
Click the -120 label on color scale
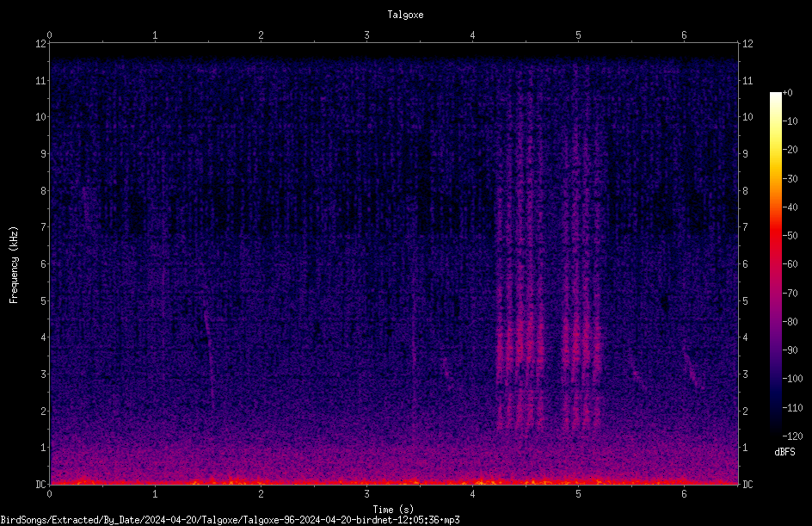pyautogui.click(x=792, y=436)
